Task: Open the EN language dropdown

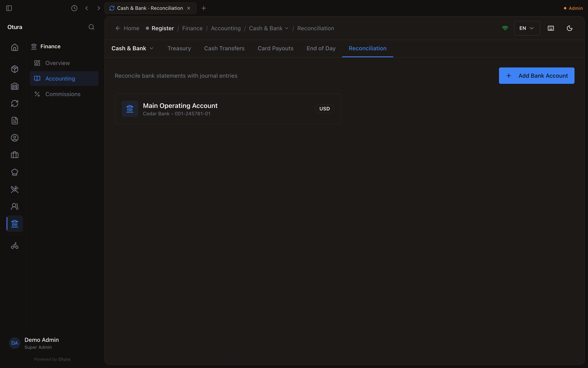Action: pos(527,28)
